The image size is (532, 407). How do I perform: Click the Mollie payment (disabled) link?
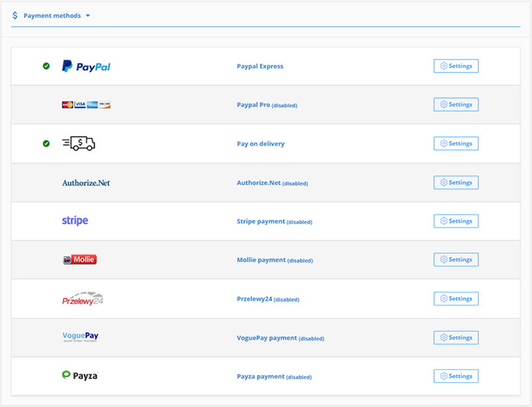pos(275,260)
